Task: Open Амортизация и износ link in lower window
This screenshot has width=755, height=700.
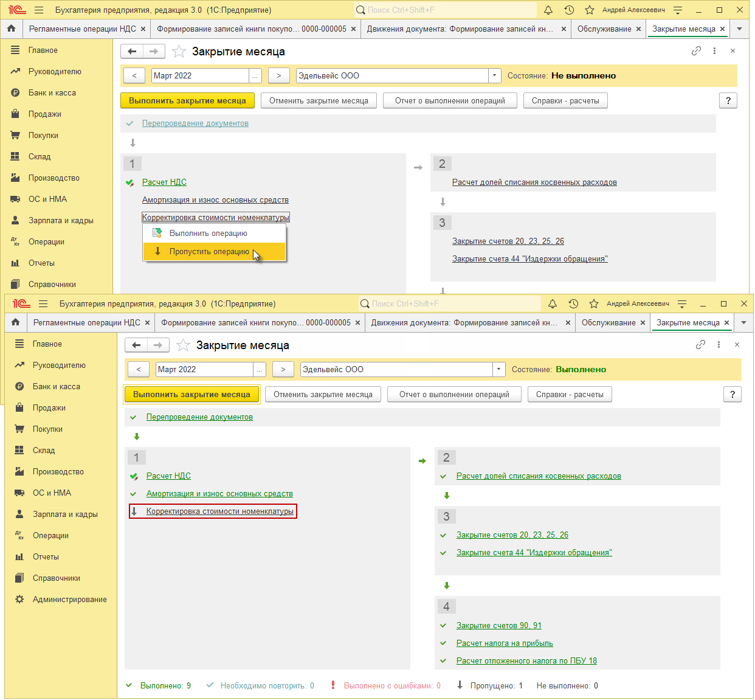Action: coord(219,493)
